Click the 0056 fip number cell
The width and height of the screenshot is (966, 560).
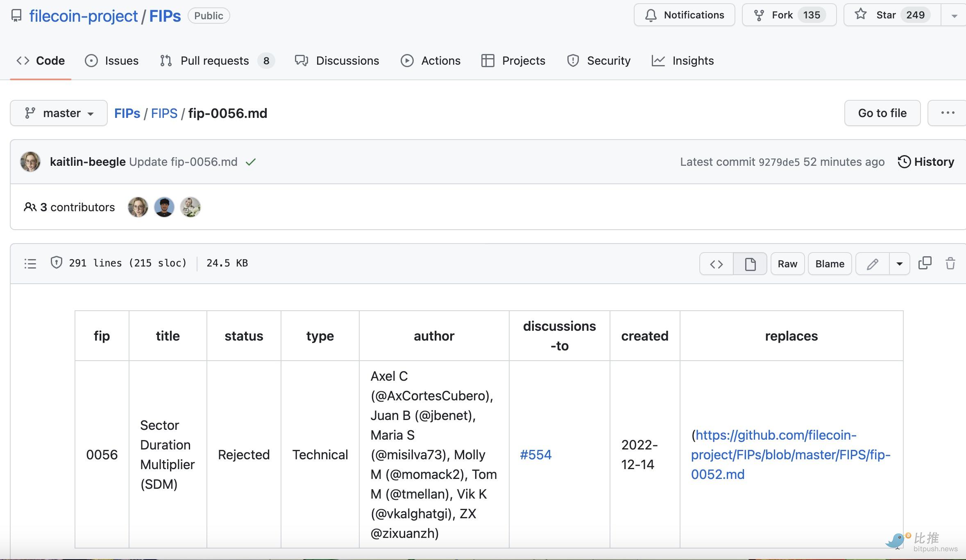[x=102, y=455]
